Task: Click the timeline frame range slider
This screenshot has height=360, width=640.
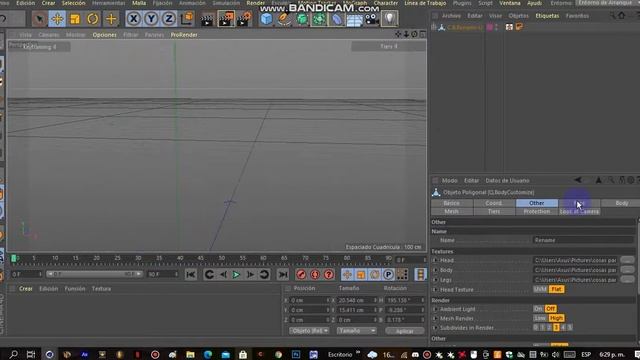Action: click(x=94, y=274)
